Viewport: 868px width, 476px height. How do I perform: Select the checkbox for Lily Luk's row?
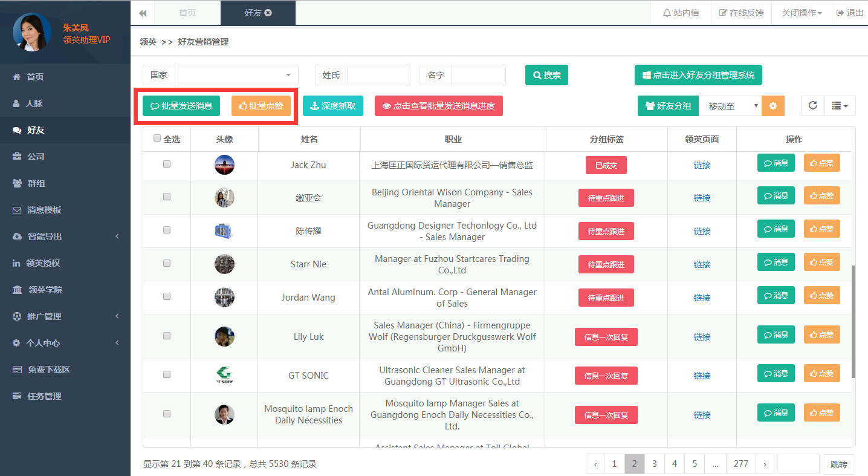point(167,336)
